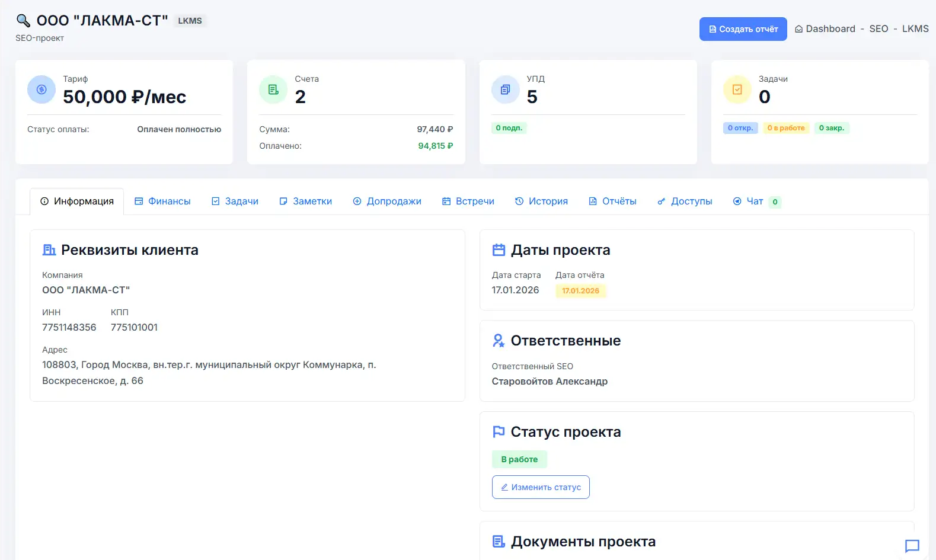
Task: Click the Статус проекта flag icon
Action: point(499,432)
